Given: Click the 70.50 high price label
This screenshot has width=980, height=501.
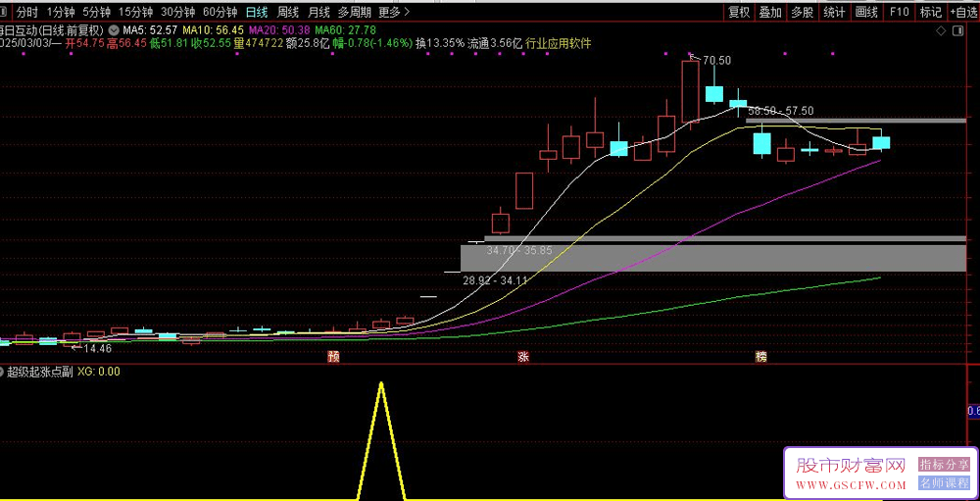Looking at the screenshot, I should coord(717,61).
